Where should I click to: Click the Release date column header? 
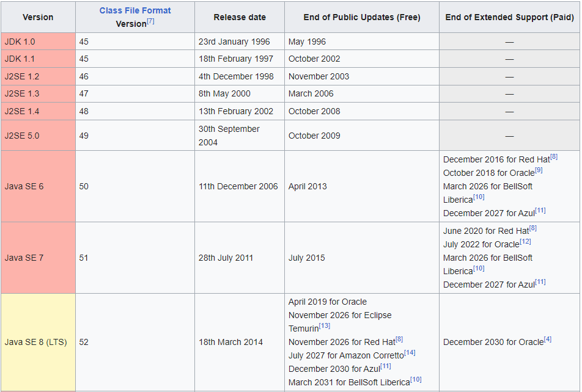click(x=240, y=17)
